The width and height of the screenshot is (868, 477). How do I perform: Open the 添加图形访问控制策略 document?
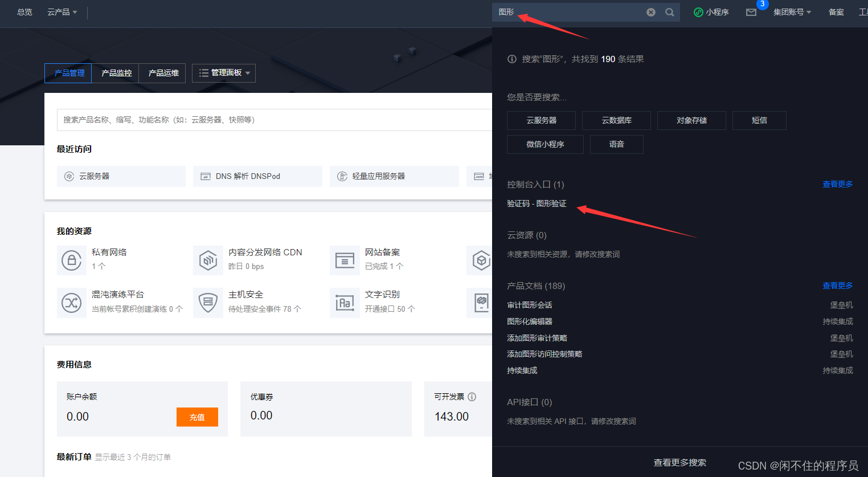pos(544,354)
